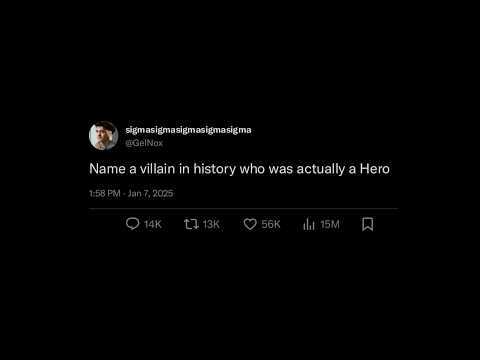The width and height of the screenshot is (480, 360).
Task: Open the 1:58 PM timestamp
Action: point(105,193)
